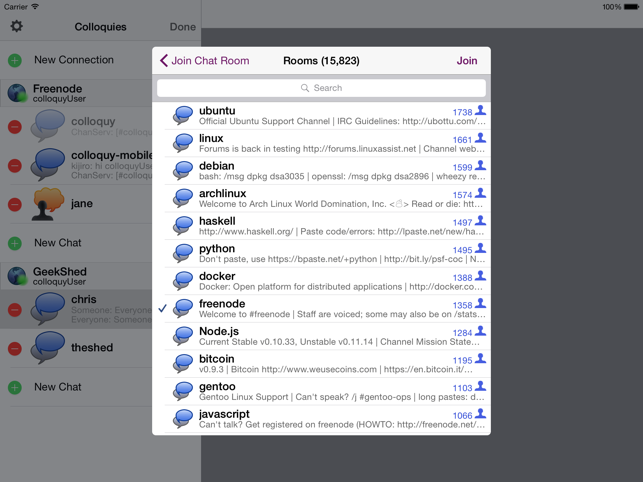Select the javascript room row
This screenshot has width=643, height=482.
coord(322,419)
